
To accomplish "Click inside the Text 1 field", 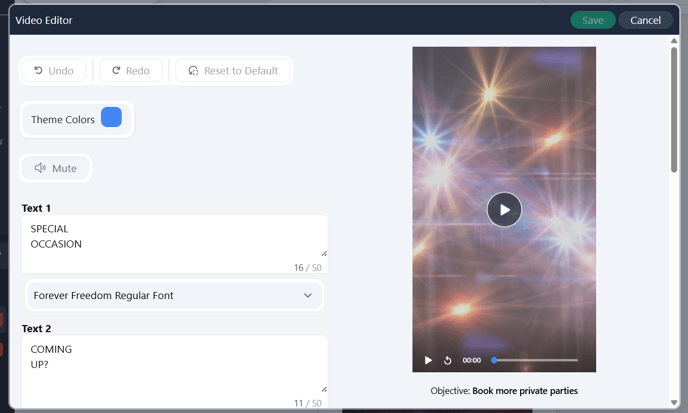I will tap(175, 244).
